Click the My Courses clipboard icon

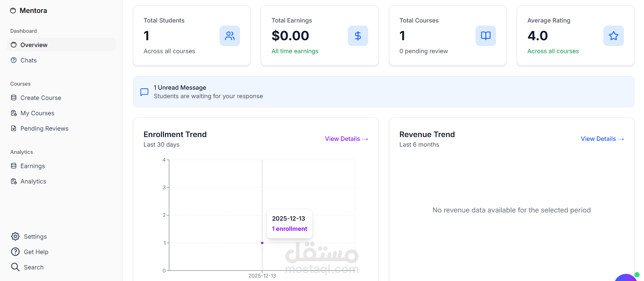click(14, 113)
